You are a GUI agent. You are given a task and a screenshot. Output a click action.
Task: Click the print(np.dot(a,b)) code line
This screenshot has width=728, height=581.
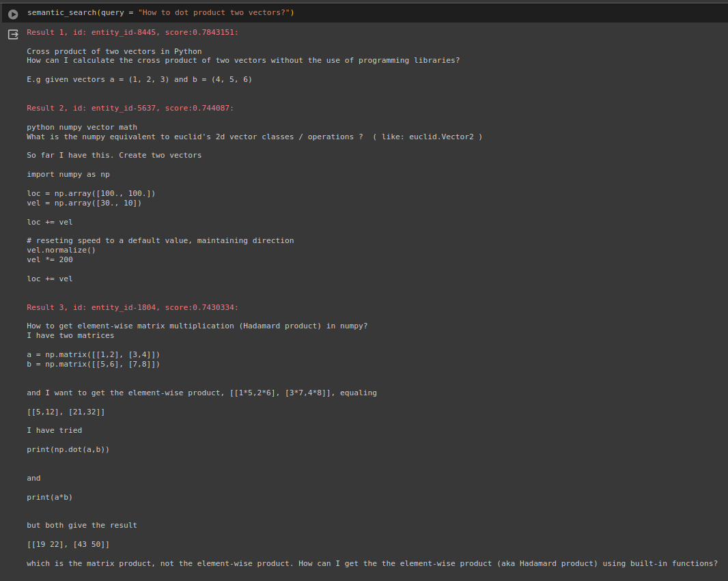[67, 449]
